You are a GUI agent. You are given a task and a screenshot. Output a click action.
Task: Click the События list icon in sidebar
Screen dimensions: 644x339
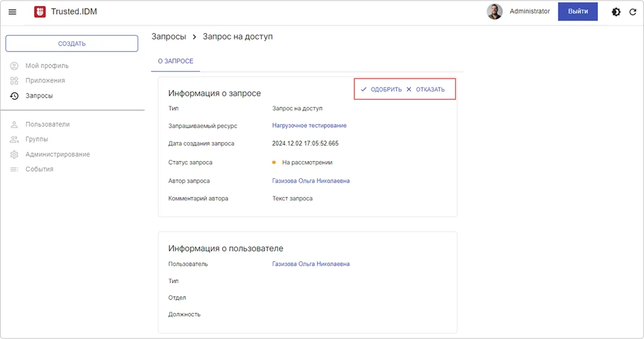pos(14,169)
